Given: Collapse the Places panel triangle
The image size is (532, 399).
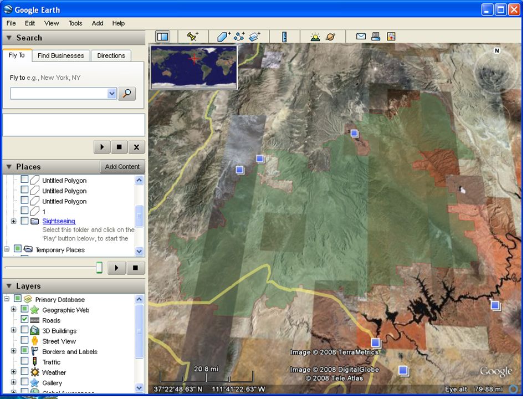Looking at the screenshot, I should (x=9, y=167).
